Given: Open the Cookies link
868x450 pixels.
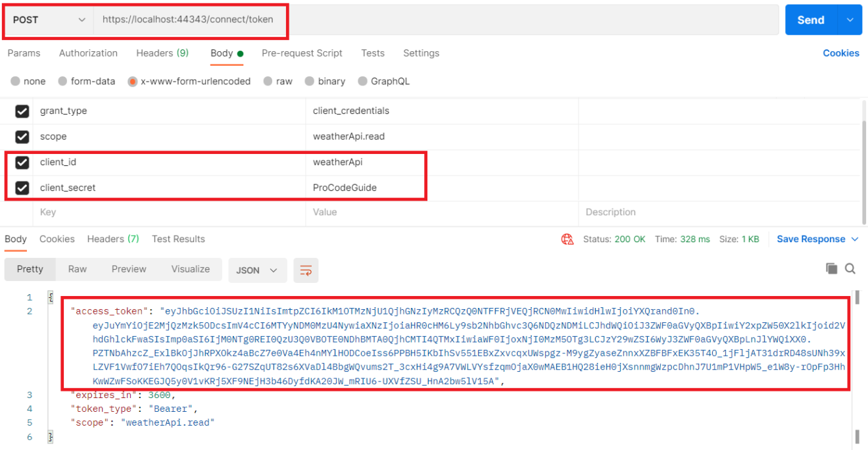Looking at the screenshot, I should 841,53.
